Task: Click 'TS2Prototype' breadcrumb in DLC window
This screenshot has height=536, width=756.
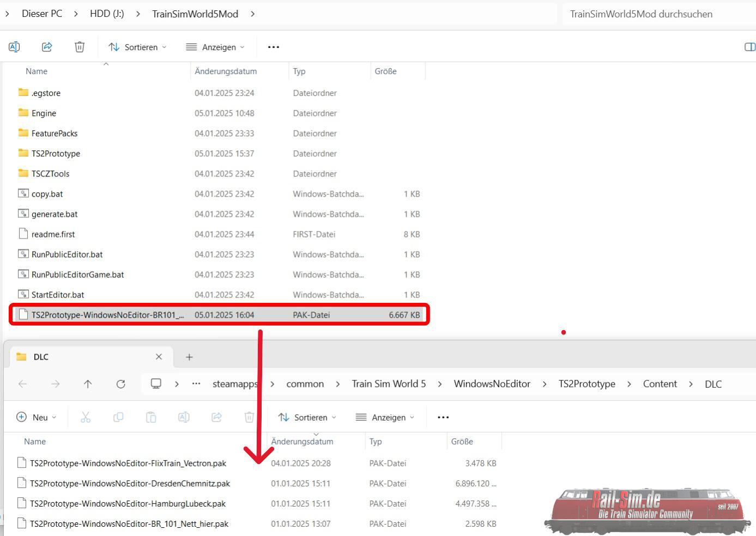Action: coord(587,384)
